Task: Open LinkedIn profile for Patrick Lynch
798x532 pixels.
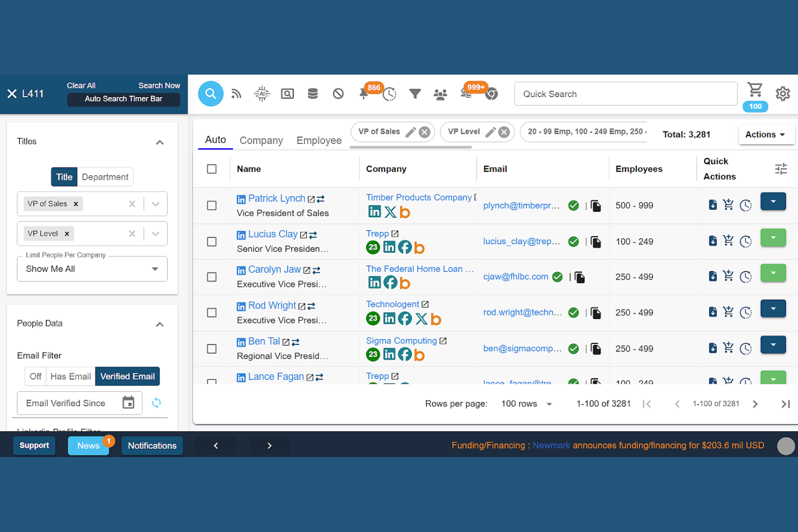Action: [x=241, y=198]
